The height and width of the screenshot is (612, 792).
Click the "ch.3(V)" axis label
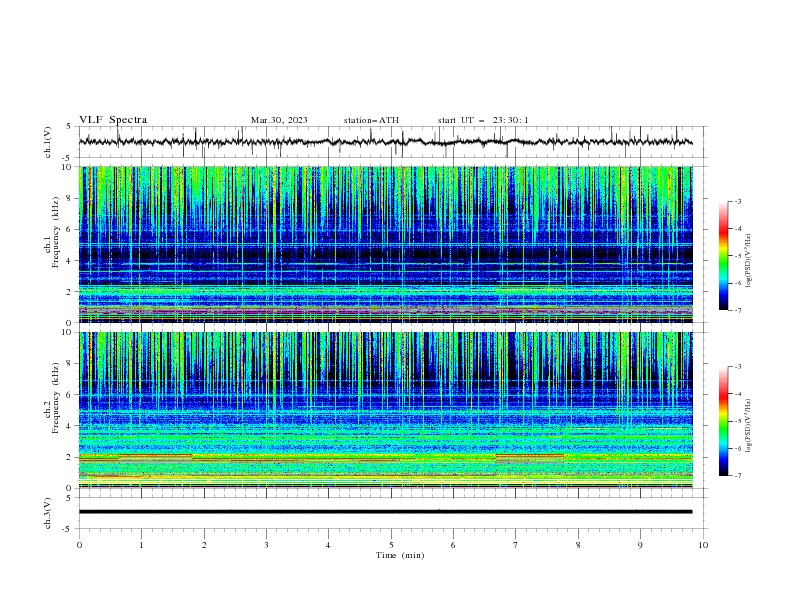coord(48,513)
